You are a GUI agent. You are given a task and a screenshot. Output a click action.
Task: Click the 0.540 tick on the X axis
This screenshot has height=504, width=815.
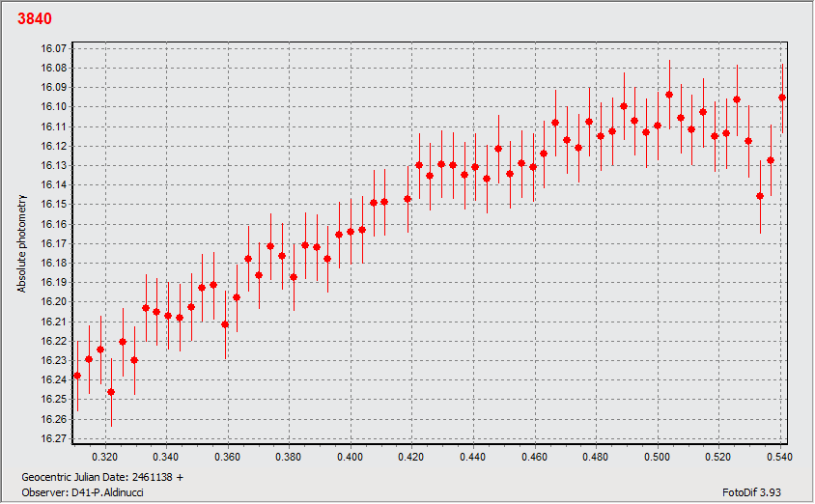tap(780, 456)
